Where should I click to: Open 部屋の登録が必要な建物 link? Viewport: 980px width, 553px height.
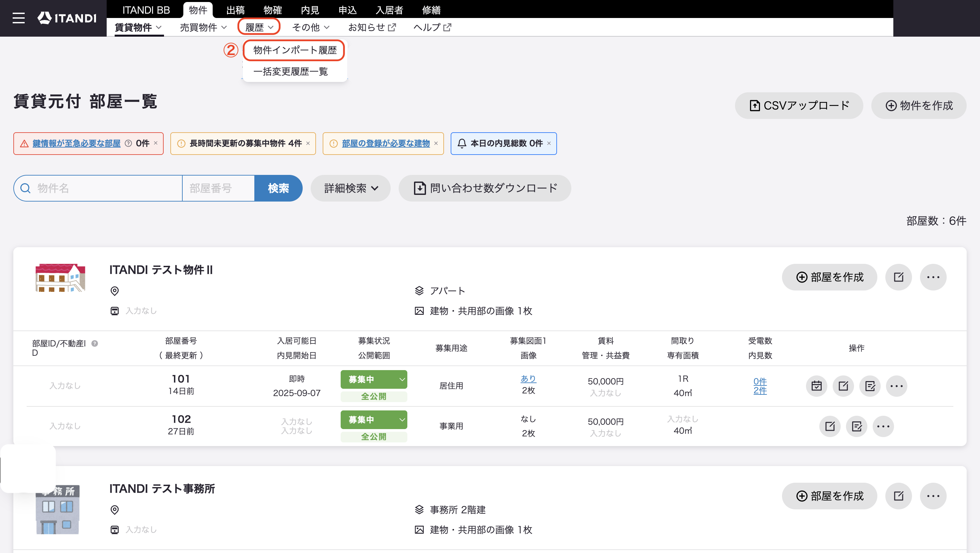coord(386,143)
